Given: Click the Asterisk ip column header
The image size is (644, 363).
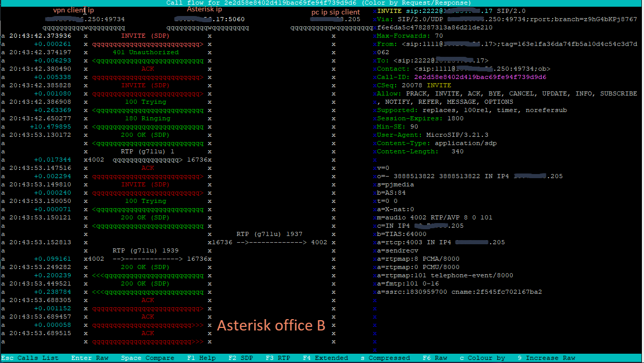Looking at the screenshot, I should click(x=204, y=10).
